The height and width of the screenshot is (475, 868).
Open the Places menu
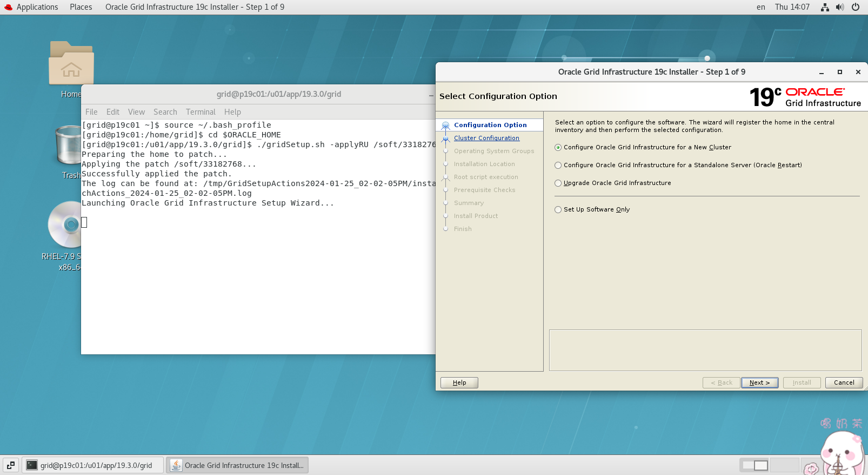point(81,7)
